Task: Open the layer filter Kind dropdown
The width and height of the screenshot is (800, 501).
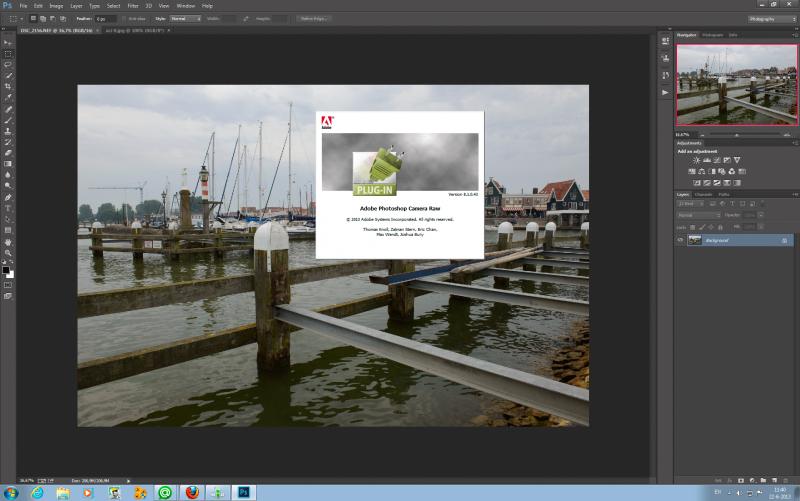Action: pyautogui.click(x=690, y=204)
